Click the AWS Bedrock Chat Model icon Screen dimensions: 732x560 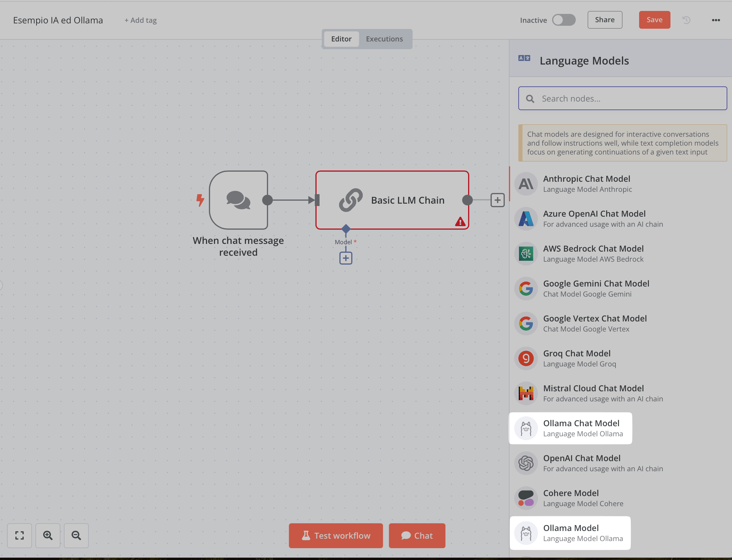click(x=526, y=254)
